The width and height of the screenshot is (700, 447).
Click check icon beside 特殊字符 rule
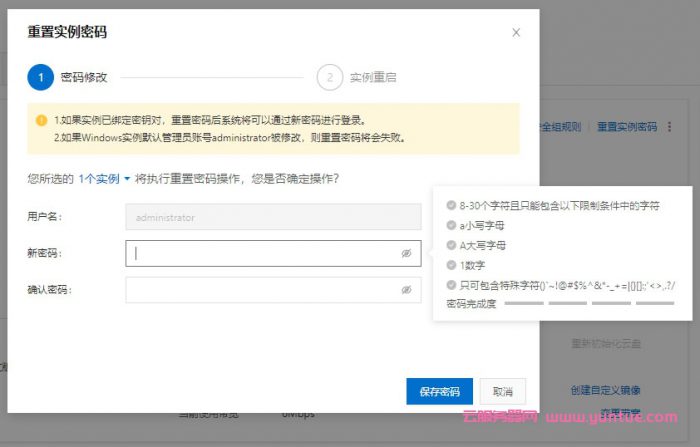451,285
